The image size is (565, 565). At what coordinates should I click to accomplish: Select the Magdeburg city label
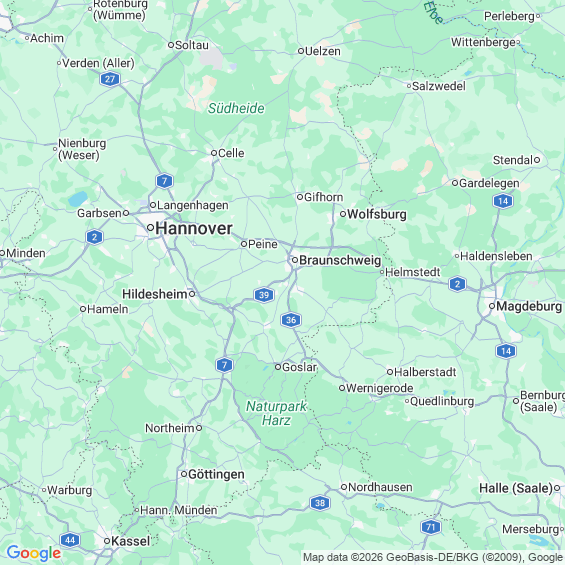[x=529, y=306]
